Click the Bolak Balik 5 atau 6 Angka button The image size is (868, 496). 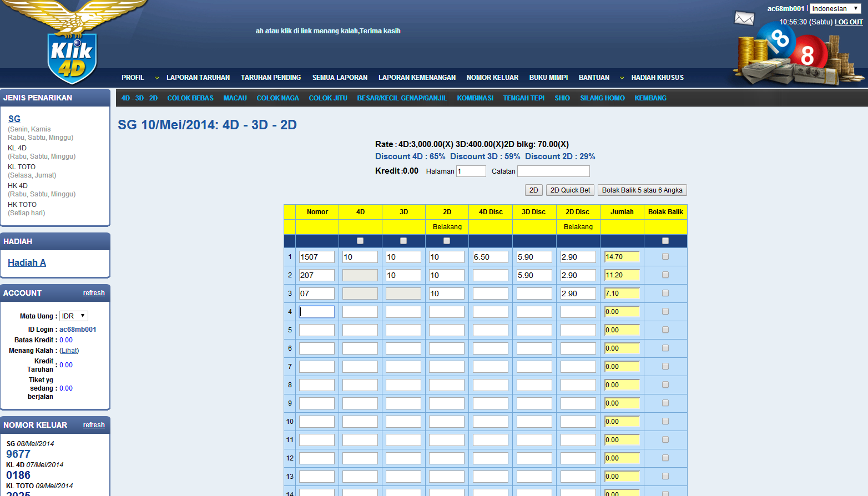click(x=642, y=190)
